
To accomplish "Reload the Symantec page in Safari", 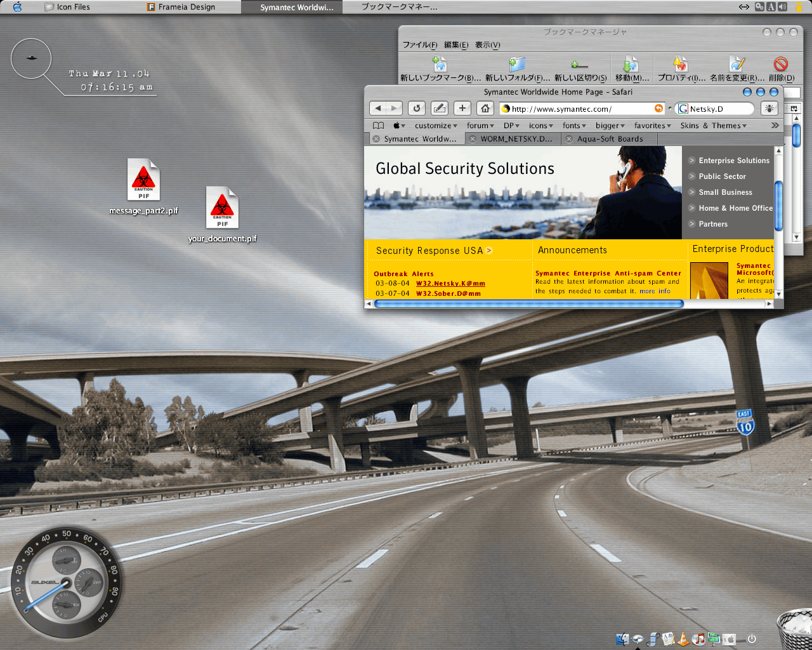I will (417, 109).
